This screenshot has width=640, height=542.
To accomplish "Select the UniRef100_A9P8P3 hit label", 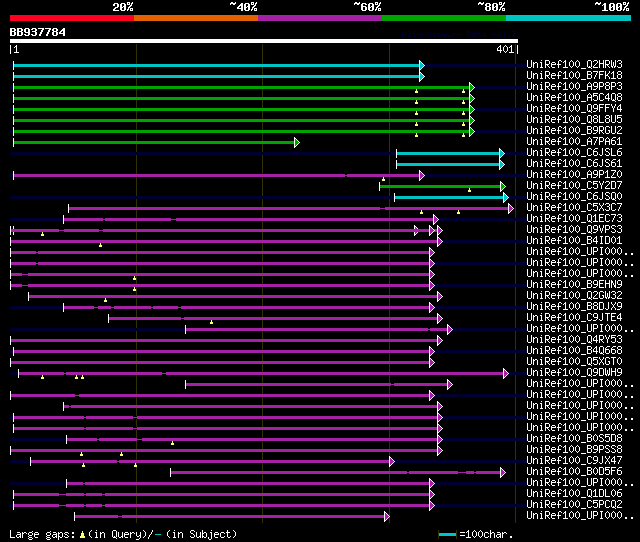I will tap(574, 87).
